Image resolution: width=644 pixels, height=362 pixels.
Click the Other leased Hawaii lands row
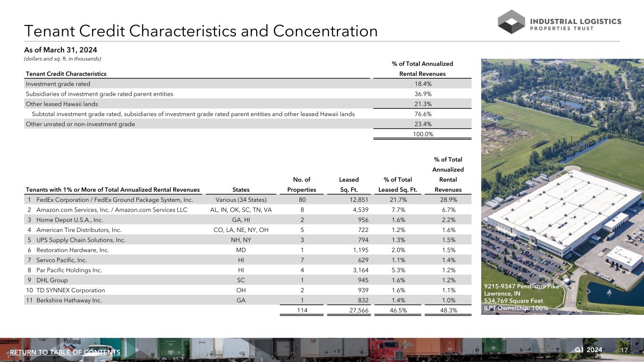[x=62, y=104]
